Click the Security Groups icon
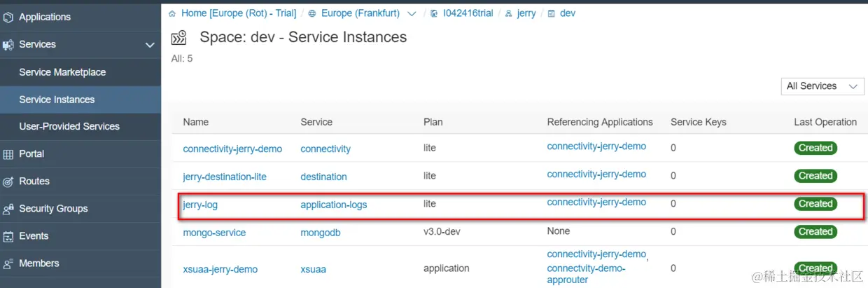Screen dimensions: 868x288 (x=8, y=209)
